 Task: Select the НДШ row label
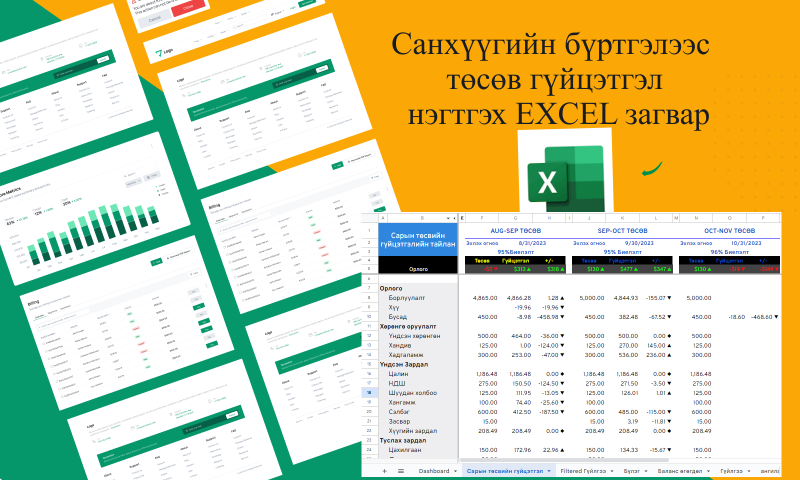coord(396,384)
